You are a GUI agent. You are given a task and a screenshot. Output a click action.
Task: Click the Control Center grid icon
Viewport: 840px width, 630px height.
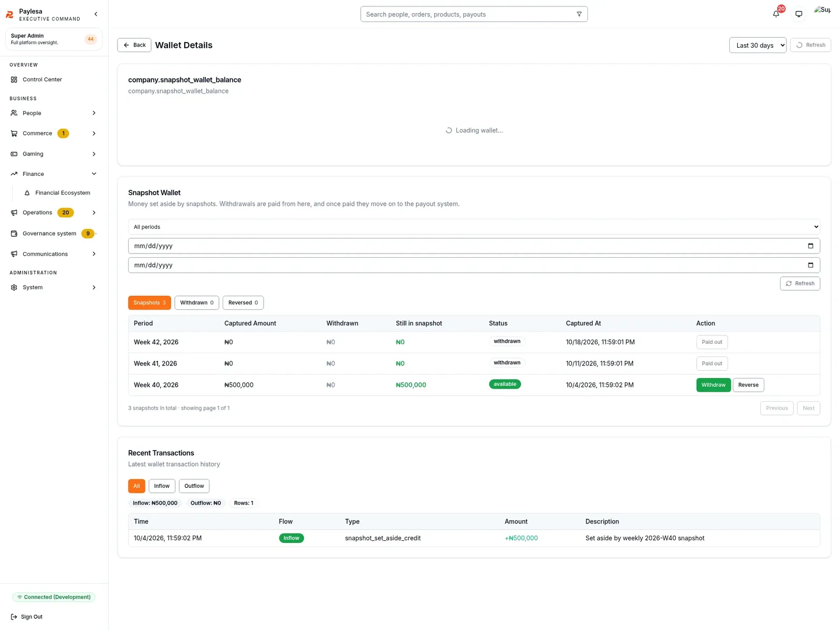[14, 80]
